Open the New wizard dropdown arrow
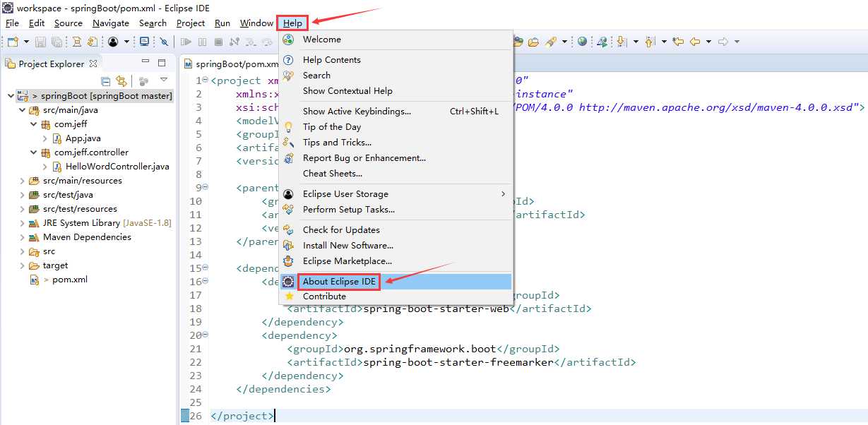The width and height of the screenshot is (868, 425). pyautogui.click(x=27, y=42)
